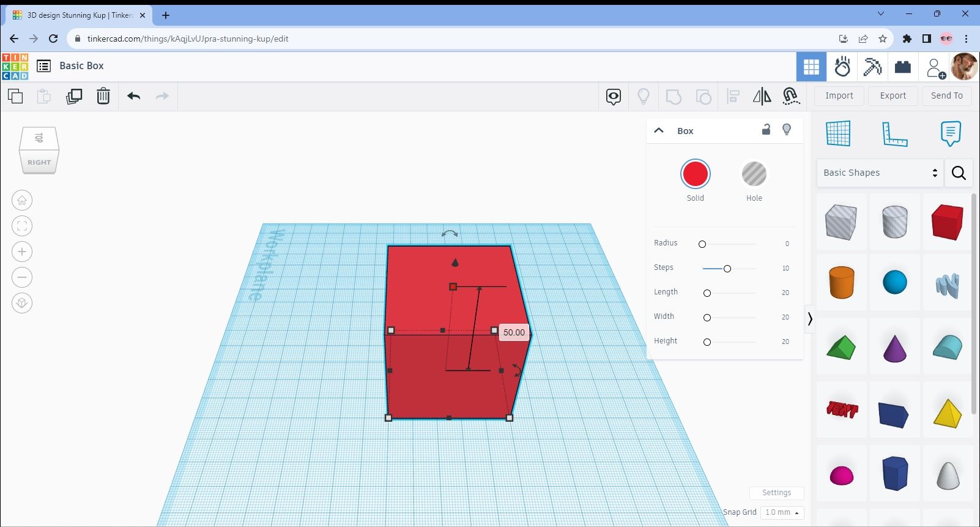Viewport: 980px width, 527px height.
Task: Click the Home view icon
Action: (22, 200)
